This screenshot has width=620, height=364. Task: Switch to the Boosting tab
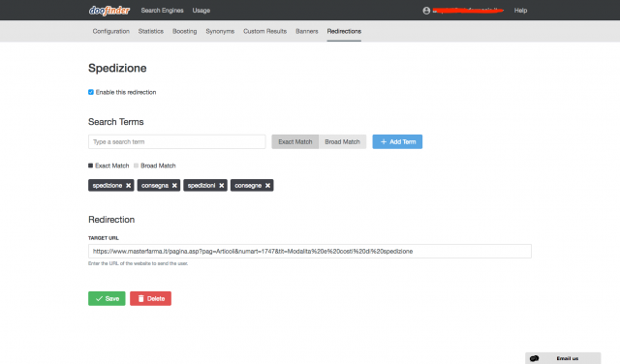tap(185, 31)
